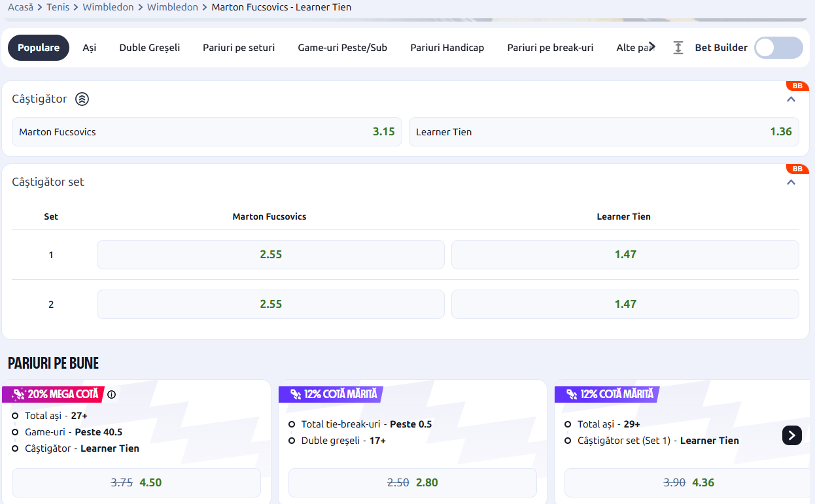Click the Total ași - 27+ line

point(56,416)
